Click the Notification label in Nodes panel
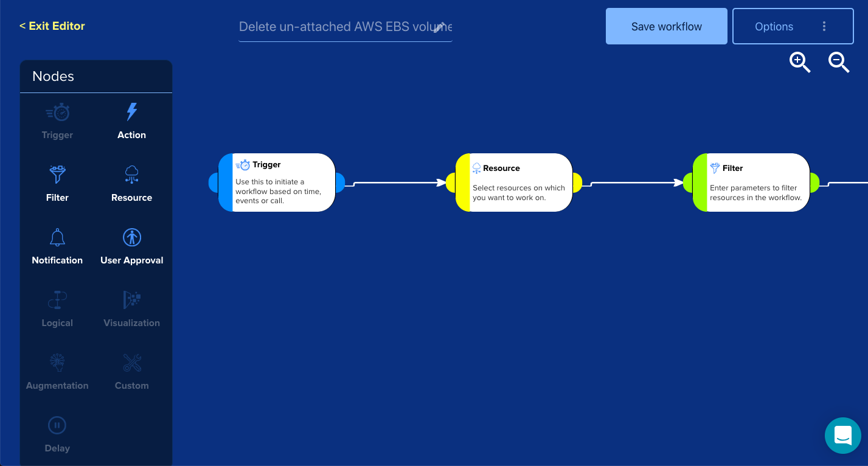This screenshot has height=466, width=868. tap(57, 260)
